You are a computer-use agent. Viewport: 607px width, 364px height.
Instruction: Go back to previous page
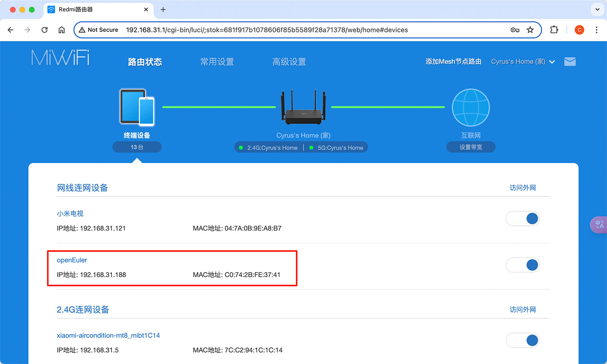[11, 30]
